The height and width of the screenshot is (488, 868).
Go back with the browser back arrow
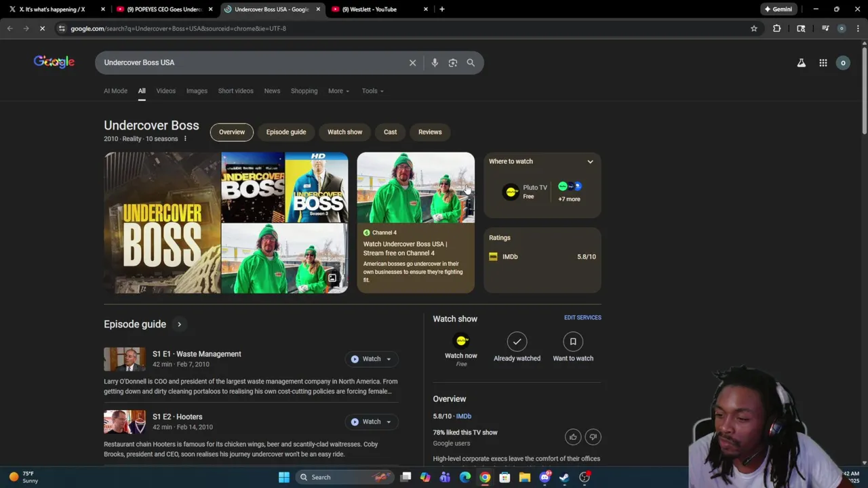[9, 28]
